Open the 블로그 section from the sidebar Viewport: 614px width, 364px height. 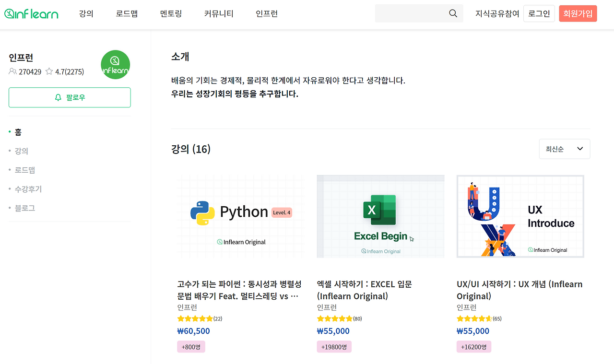point(25,207)
